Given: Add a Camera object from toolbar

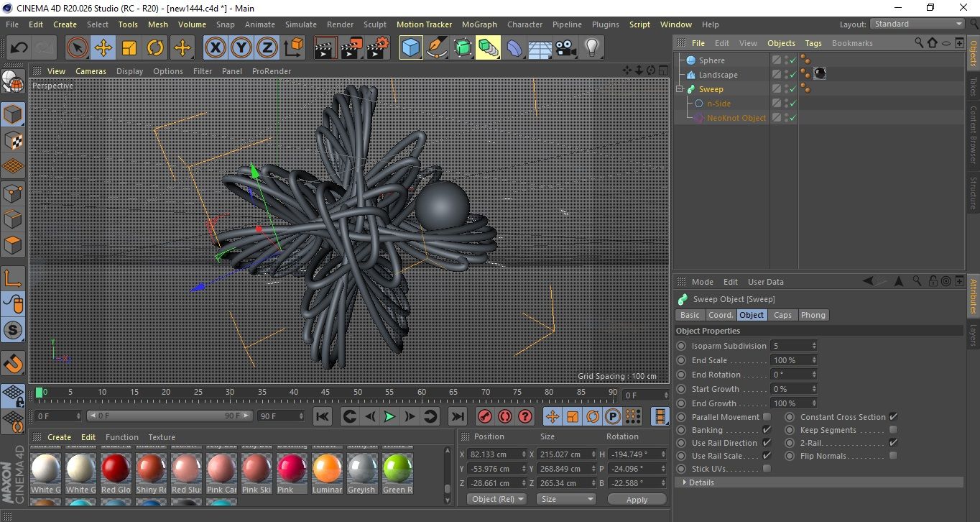Looking at the screenshot, I should (x=566, y=48).
